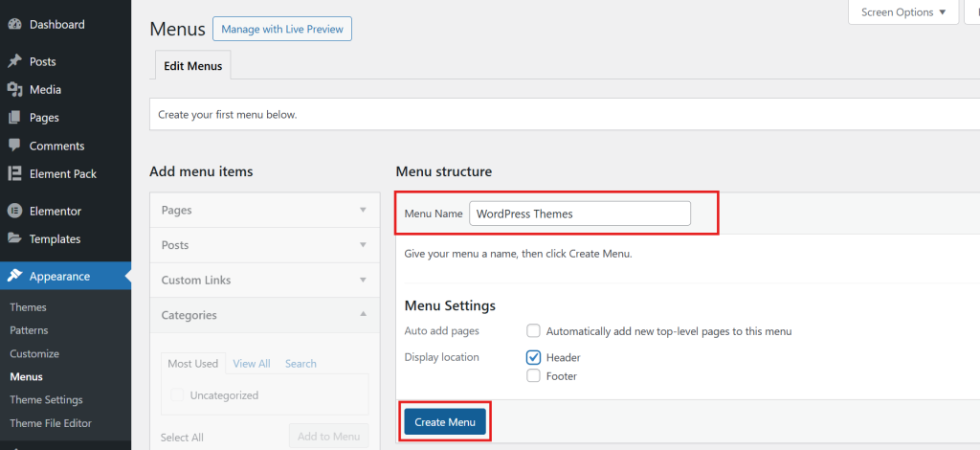Click the Comments speech bubble icon
The height and width of the screenshot is (450, 980).
click(x=14, y=146)
